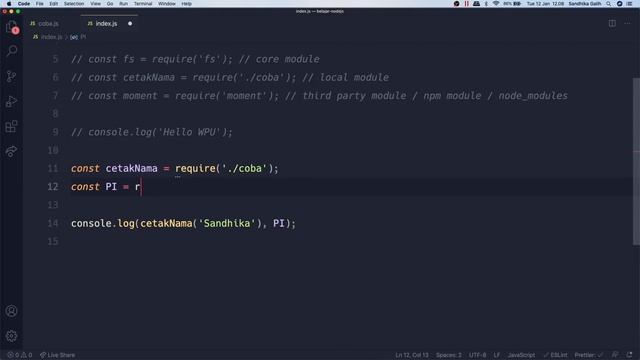The height and width of the screenshot is (360, 640).
Task: Click the editor vertical scrollbar
Action: (x=636, y=161)
